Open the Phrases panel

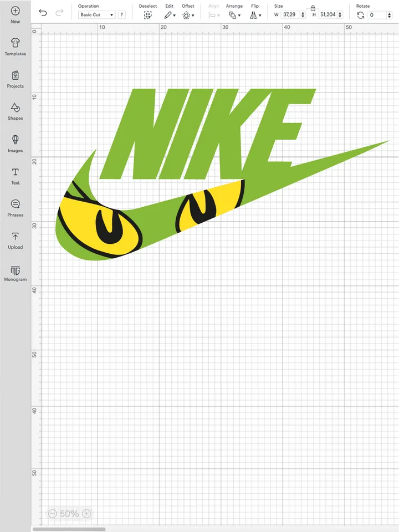16,208
